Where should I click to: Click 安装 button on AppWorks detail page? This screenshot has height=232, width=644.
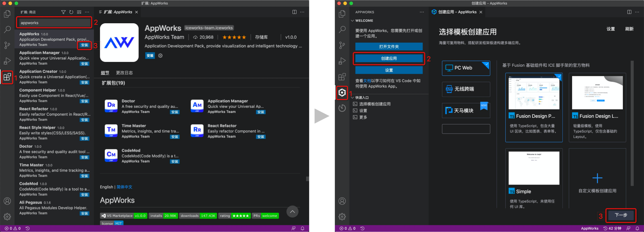[150, 56]
